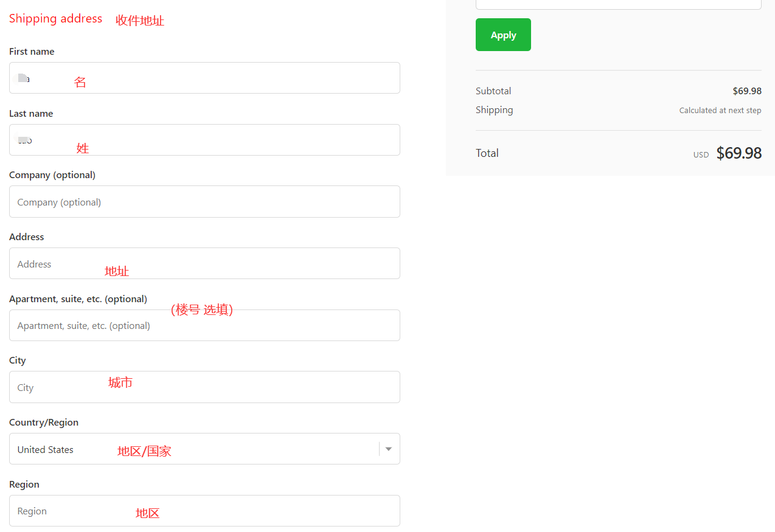Click the green Apply button

pos(503,35)
